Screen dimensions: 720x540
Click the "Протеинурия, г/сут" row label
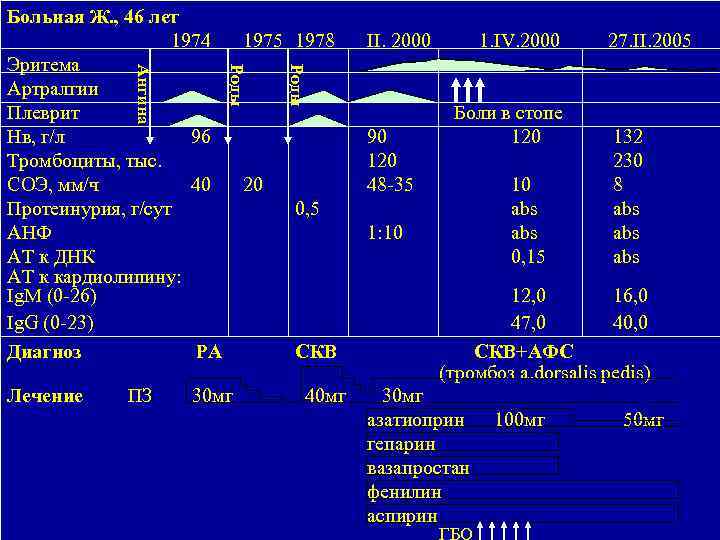coord(90,209)
